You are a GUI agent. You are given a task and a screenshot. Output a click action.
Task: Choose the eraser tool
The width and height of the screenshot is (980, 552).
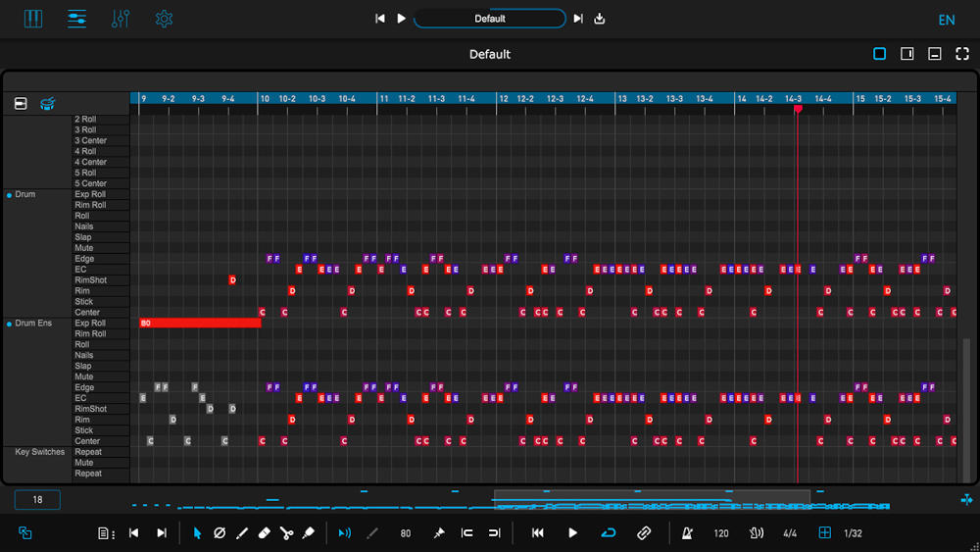(x=264, y=533)
